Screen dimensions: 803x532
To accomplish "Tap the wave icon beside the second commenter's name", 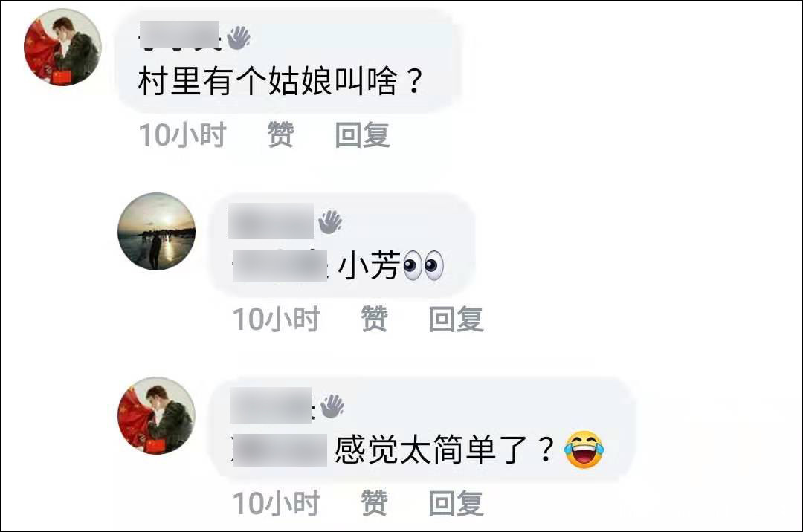I will pos(330,221).
